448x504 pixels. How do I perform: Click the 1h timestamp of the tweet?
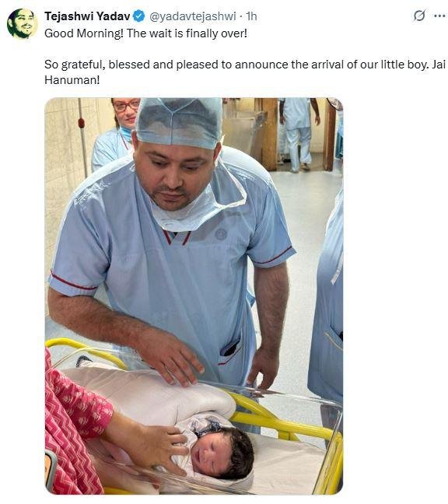pyautogui.click(x=251, y=16)
